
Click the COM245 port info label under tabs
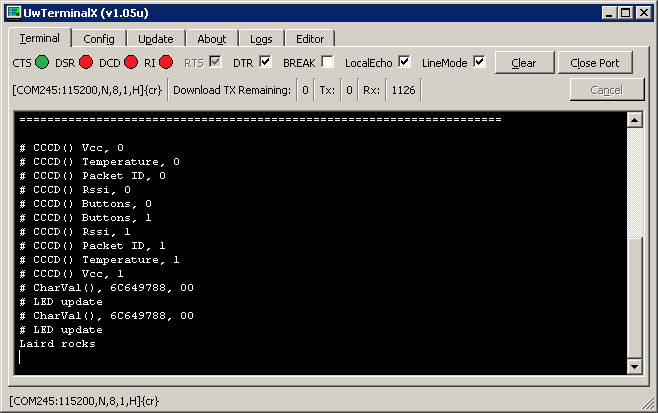pos(87,90)
